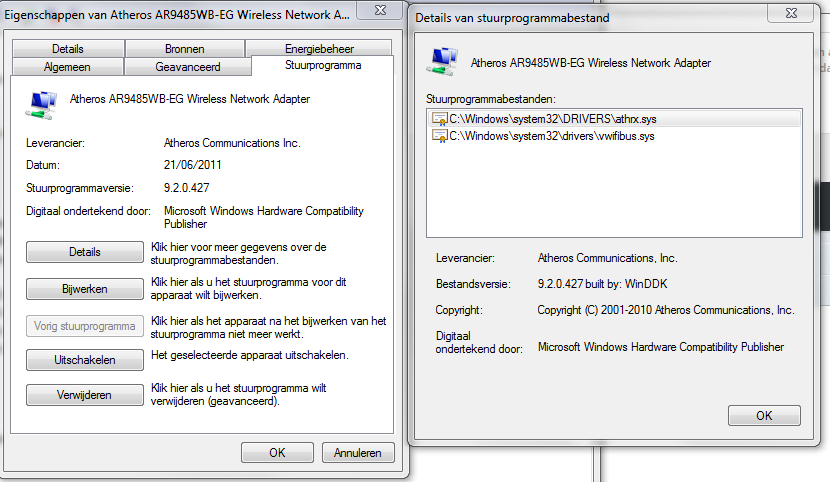Click the network adapter icon in Eigenschappen window
The width and height of the screenshot is (830, 482).
point(41,105)
